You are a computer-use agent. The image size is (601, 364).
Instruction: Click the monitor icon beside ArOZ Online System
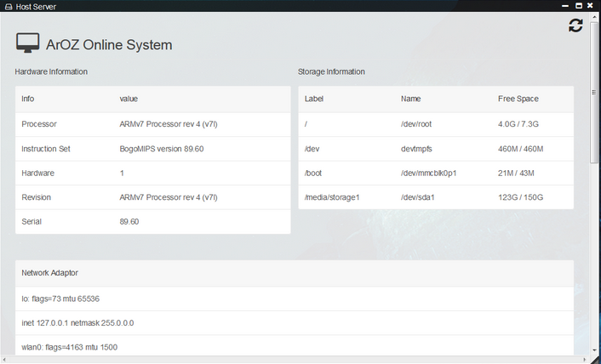pyautogui.click(x=27, y=44)
